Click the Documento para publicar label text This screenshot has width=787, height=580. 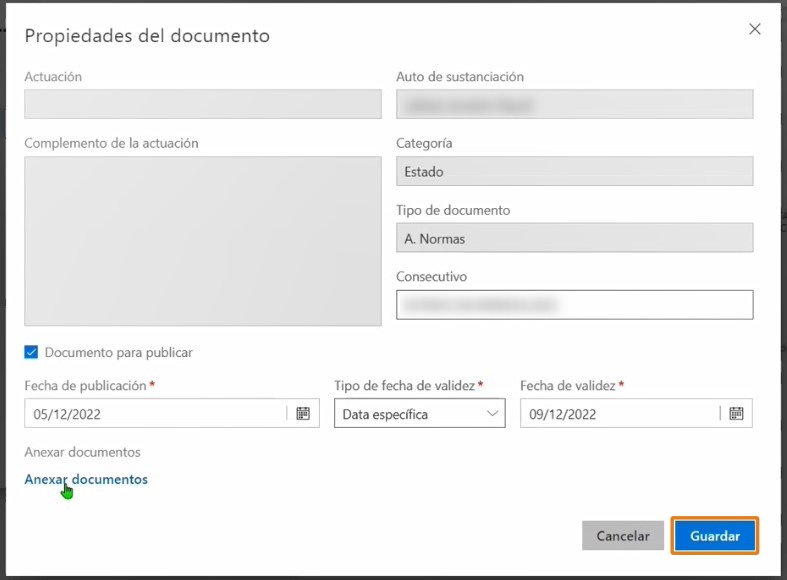(x=119, y=352)
